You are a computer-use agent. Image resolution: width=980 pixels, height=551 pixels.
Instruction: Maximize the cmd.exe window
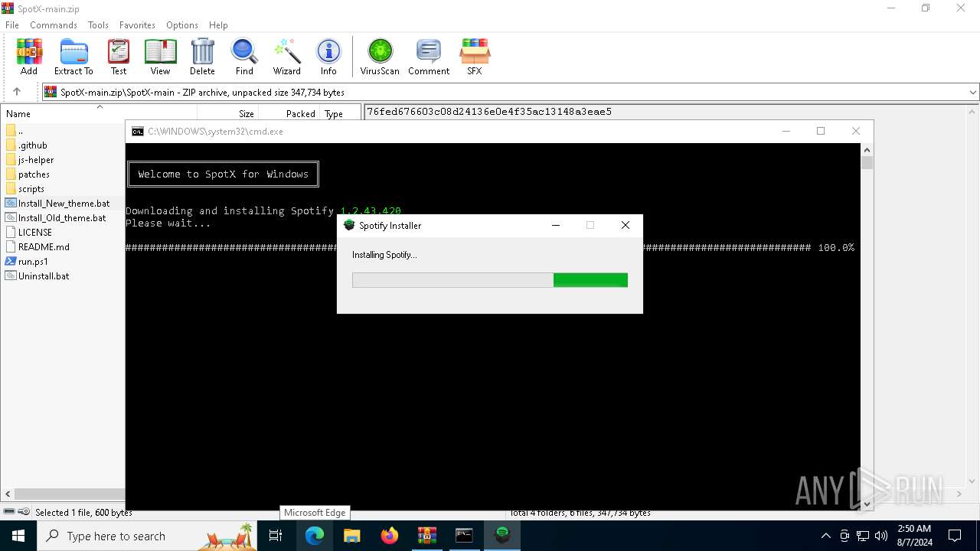pos(821,131)
